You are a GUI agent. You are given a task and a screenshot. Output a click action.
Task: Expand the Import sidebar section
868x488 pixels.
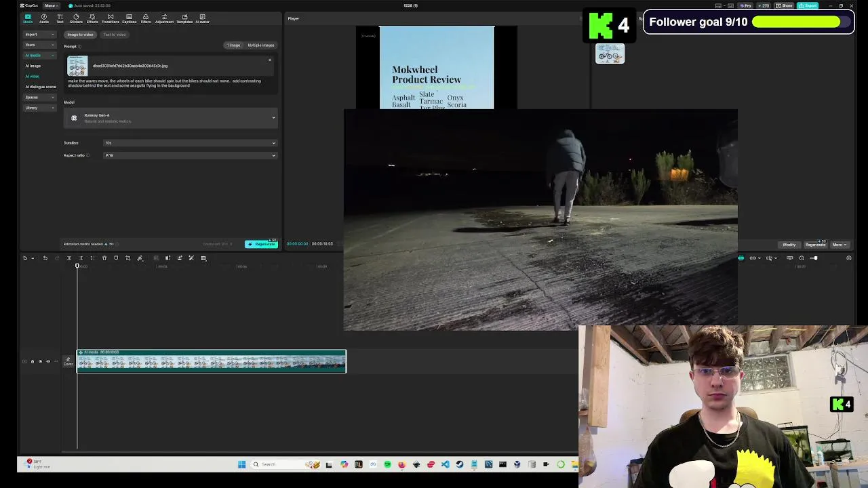pos(40,35)
